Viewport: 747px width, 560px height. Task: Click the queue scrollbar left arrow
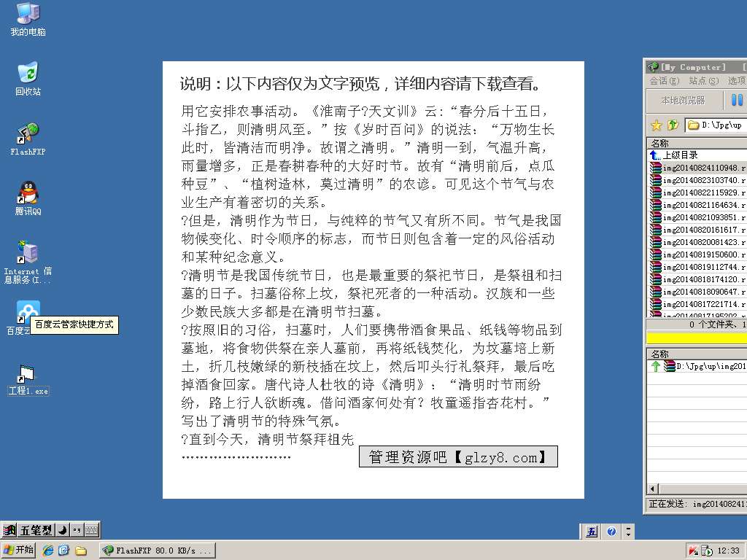[653, 489]
